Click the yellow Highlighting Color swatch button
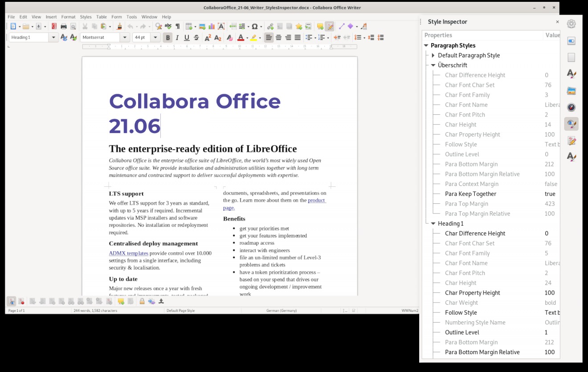This screenshot has width=588, height=372. pyautogui.click(x=253, y=38)
